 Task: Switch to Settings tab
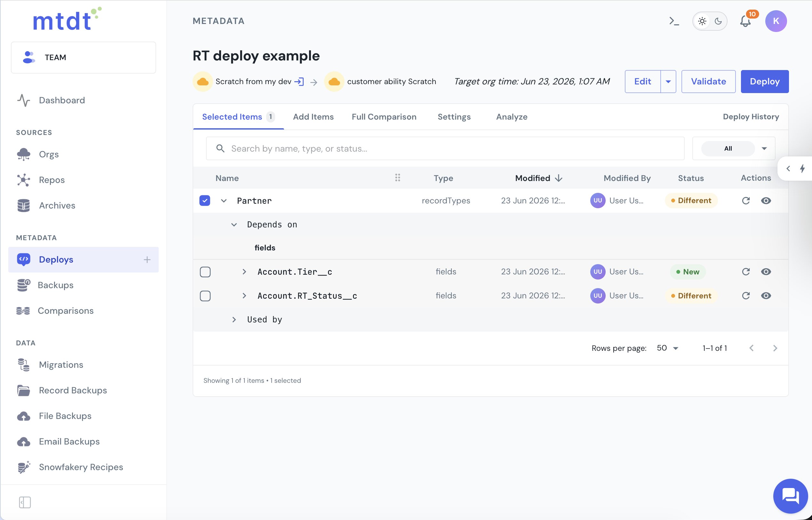[x=454, y=117]
